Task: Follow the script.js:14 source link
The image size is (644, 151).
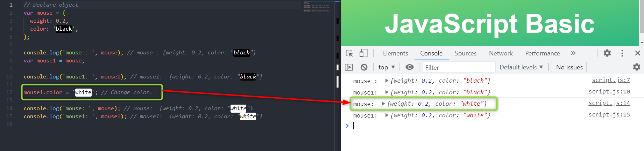Action: 609,103
